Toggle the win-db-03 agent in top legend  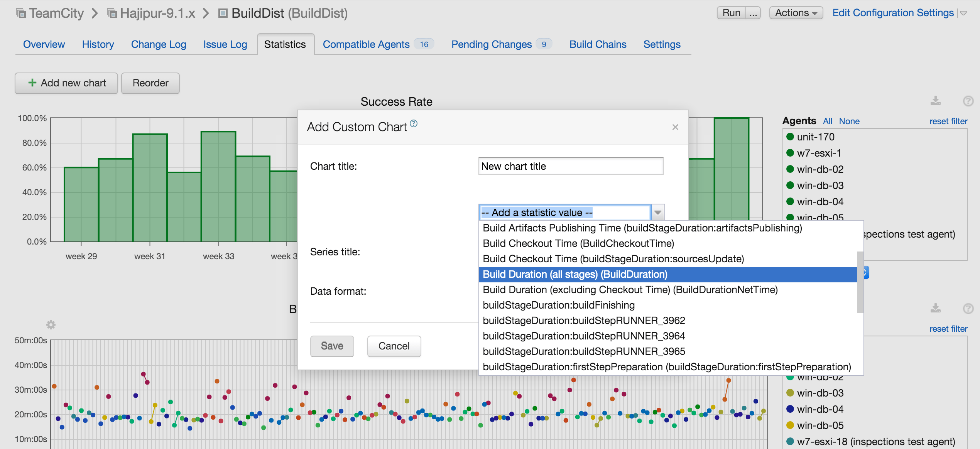820,186
